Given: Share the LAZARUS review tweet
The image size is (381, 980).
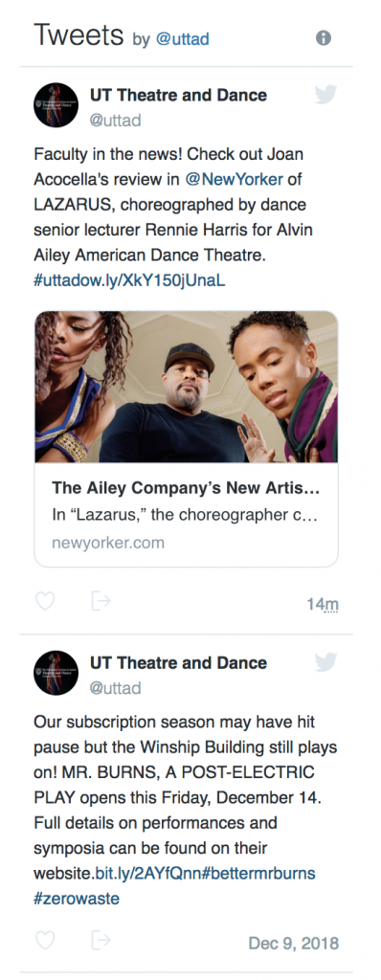Looking at the screenshot, I should (x=101, y=601).
